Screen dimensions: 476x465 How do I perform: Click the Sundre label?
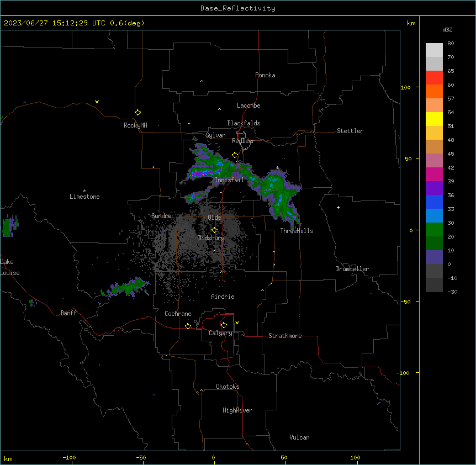[161, 216]
